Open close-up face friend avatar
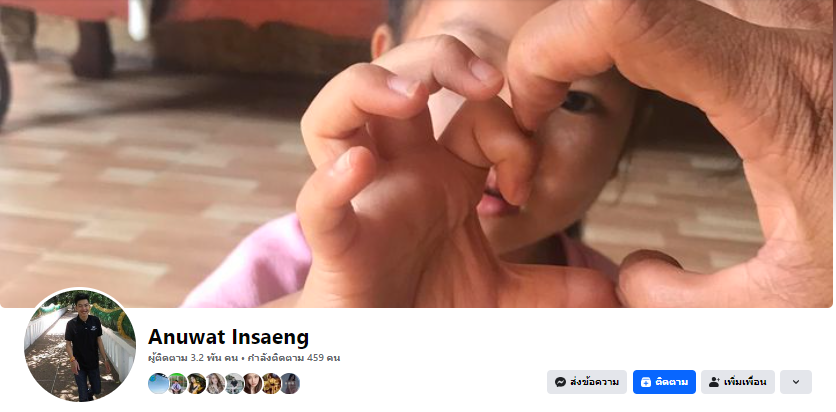Image resolution: width=836 pixels, height=412 pixels. point(252,383)
